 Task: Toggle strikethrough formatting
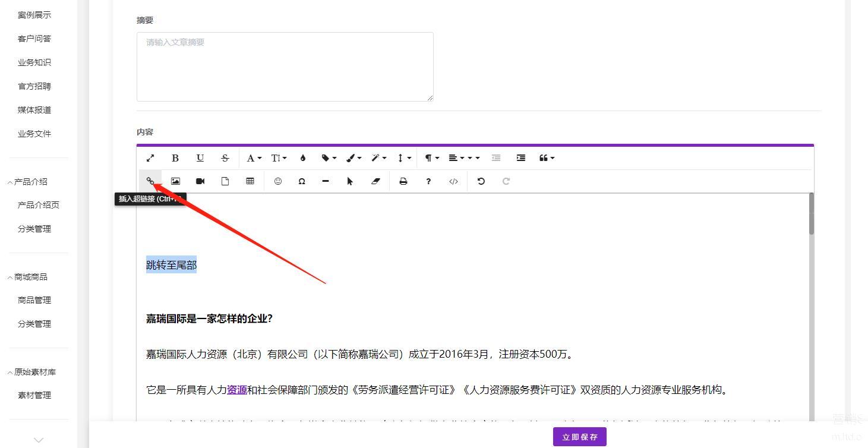tap(225, 158)
